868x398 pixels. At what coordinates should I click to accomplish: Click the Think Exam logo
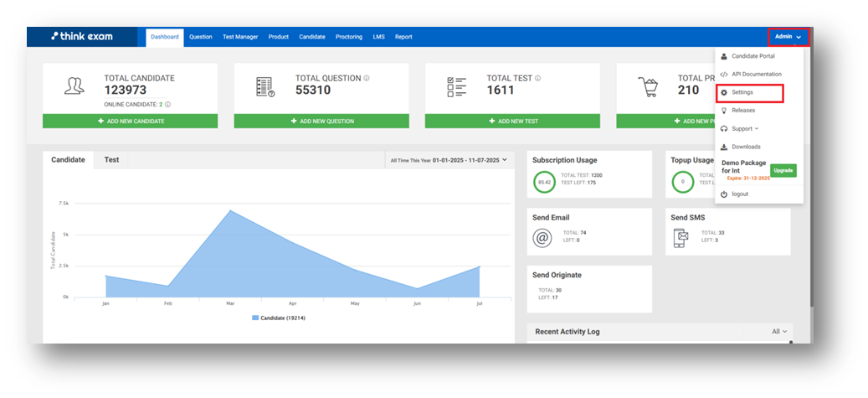81,37
